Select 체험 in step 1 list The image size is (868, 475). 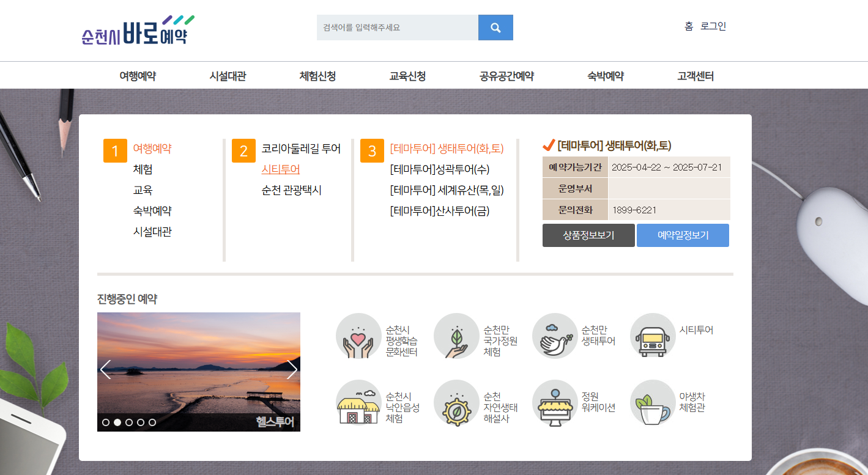(143, 169)
